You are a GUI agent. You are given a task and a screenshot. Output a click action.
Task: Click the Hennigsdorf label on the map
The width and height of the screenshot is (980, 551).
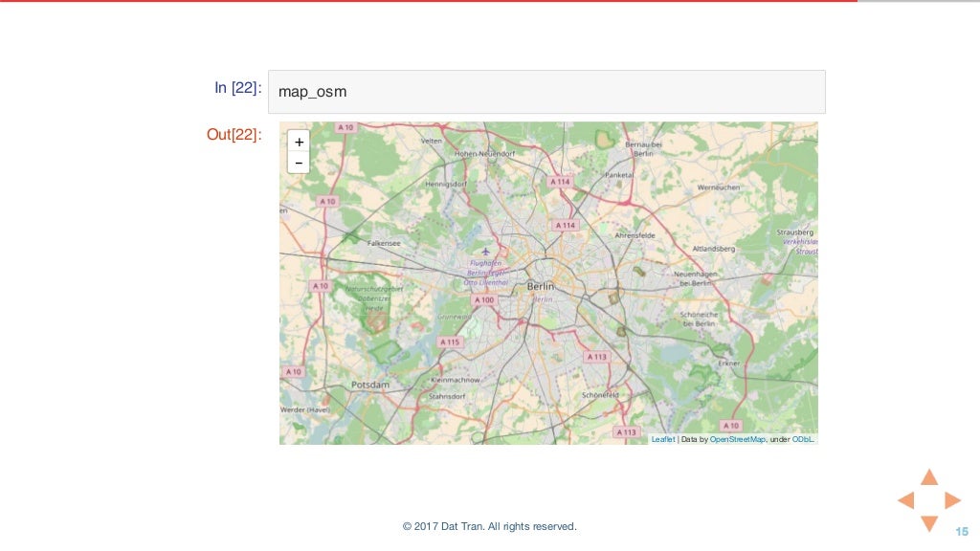point(446,185)
